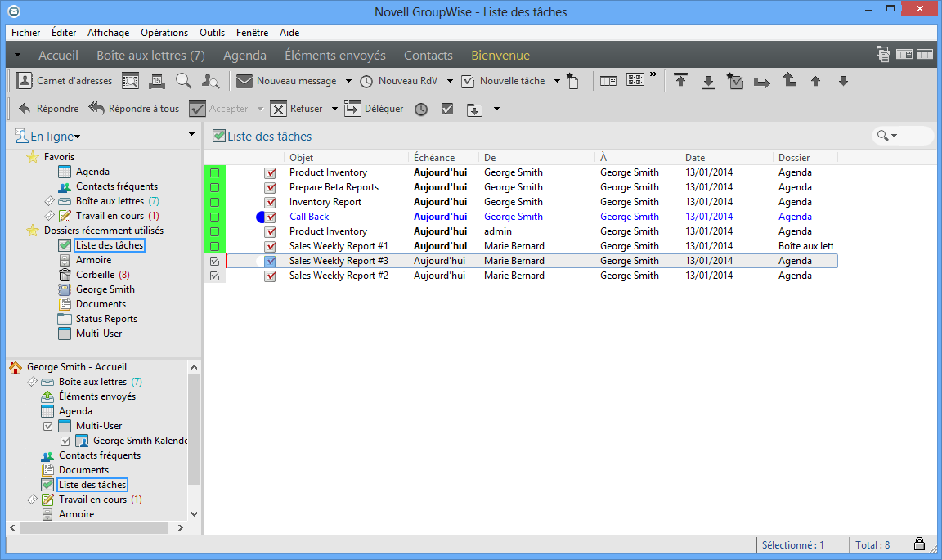Mark Prepare Beta Reports task complete
This screenshot has width=942, height=560.
[x=214, y=187]
